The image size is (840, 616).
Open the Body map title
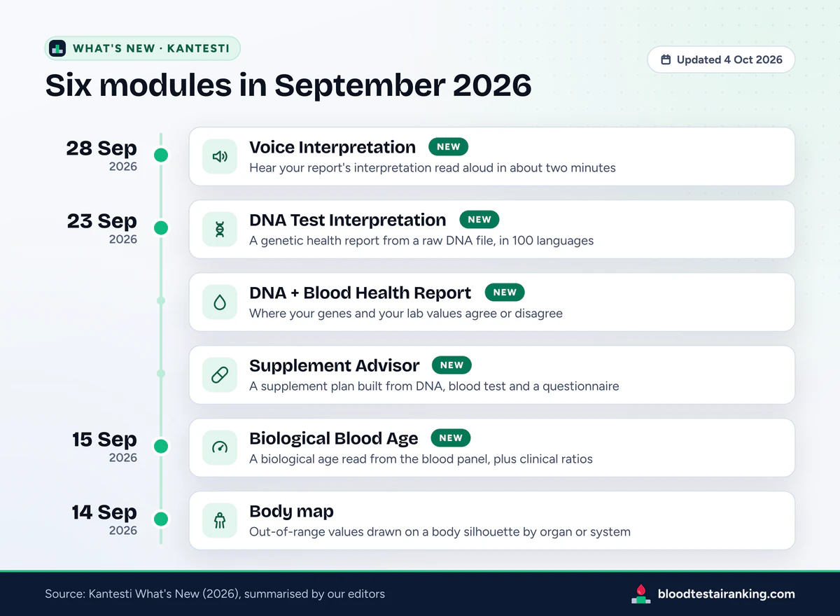(291, 511)
